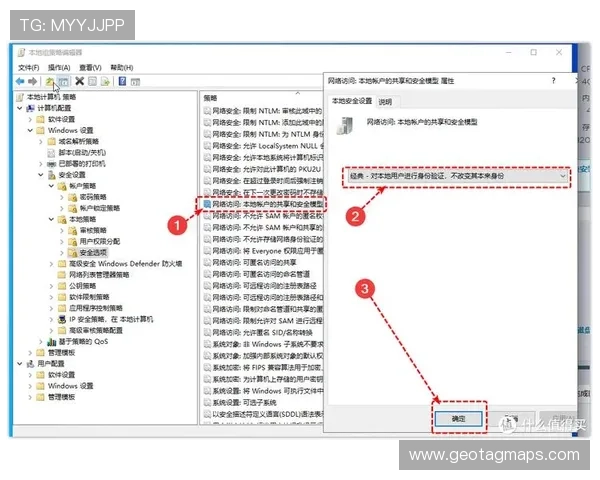Image resolution: width=600 pixels, height=480 pixels.
Task: Open the 操作(A) menu
Action: click(59, 68)
